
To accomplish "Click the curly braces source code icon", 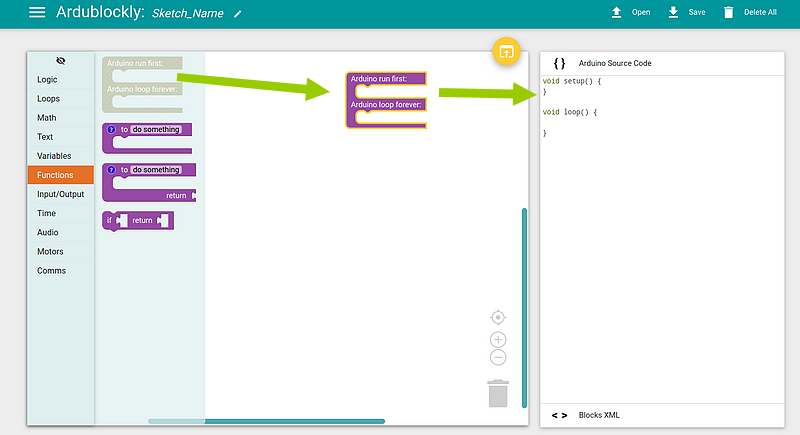I will point(559,63).
